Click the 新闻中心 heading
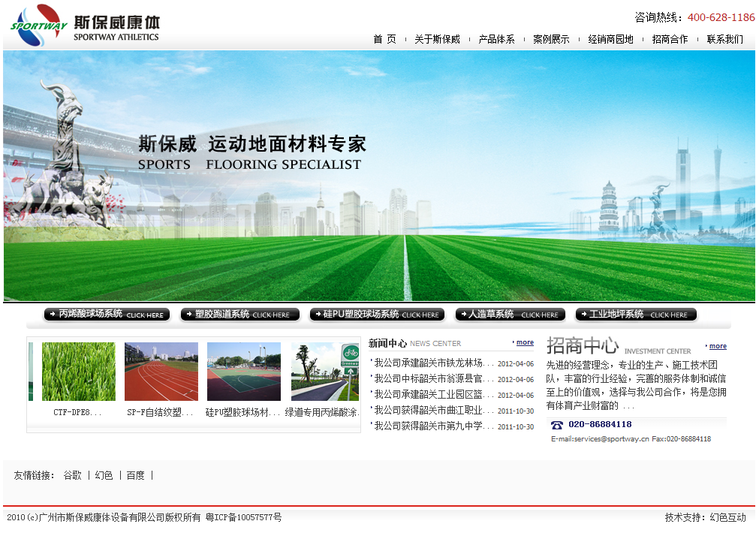The image size is (756, 539). click(387, 343)
